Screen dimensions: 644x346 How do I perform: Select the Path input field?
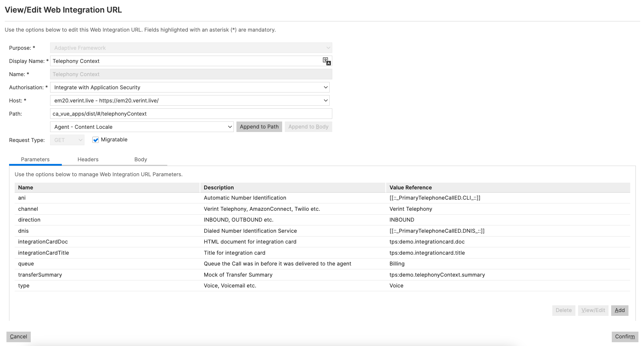click(x=191, y=114)
